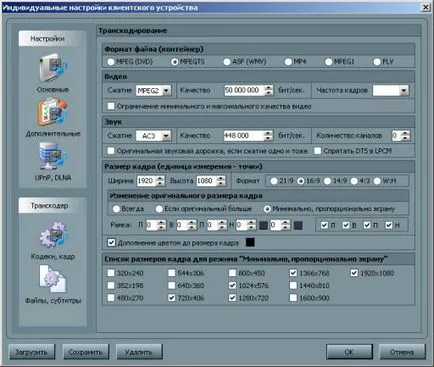This screenshot has width=434, height=367.
Task: Adjust the video quality bitrate stepper
Action: point(269,90)
